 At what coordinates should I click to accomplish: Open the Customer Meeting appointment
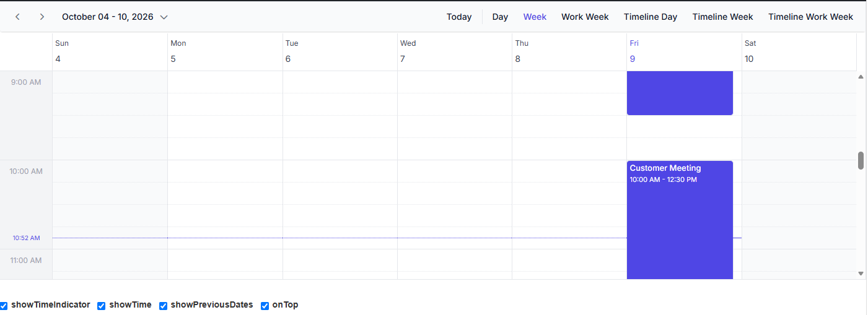coord(680,220)
